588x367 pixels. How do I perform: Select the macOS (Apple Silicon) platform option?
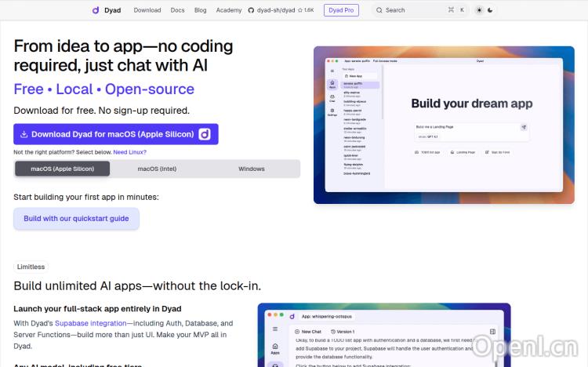(x=62, y=169)
